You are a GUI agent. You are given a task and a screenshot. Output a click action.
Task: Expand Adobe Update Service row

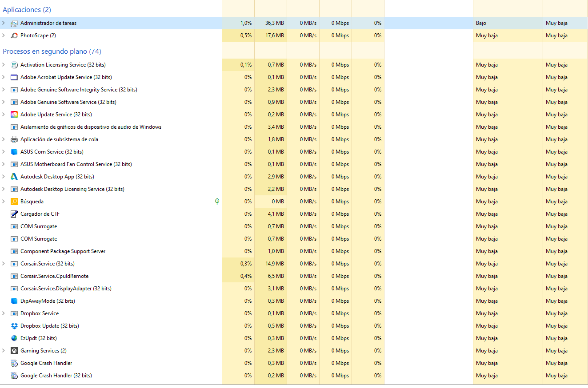click(4, 115)
